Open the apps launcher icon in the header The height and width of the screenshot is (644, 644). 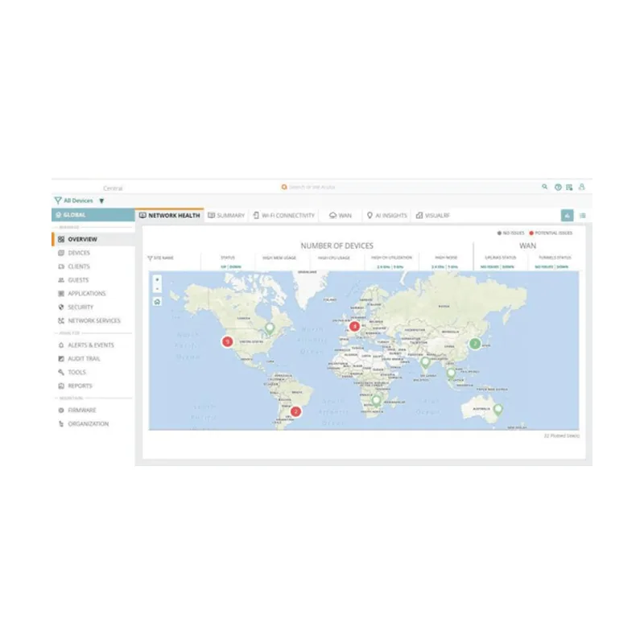tap(569, 188)
